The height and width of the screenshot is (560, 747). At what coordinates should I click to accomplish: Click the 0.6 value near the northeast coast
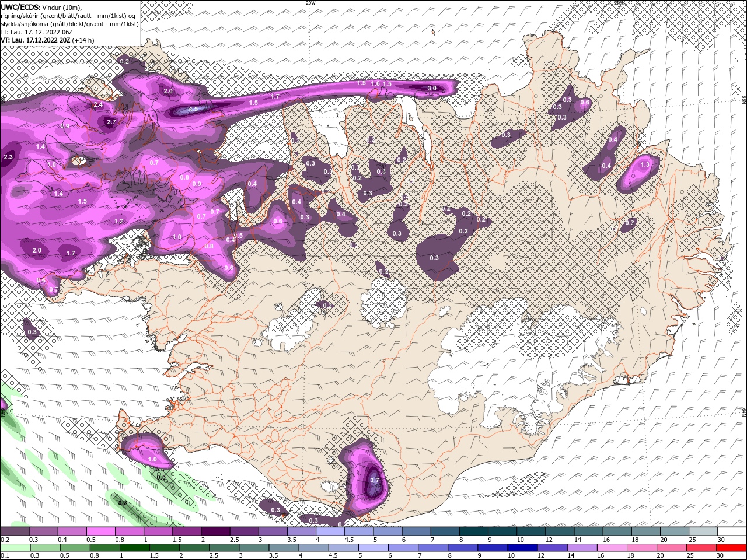[x=585, y=103]
